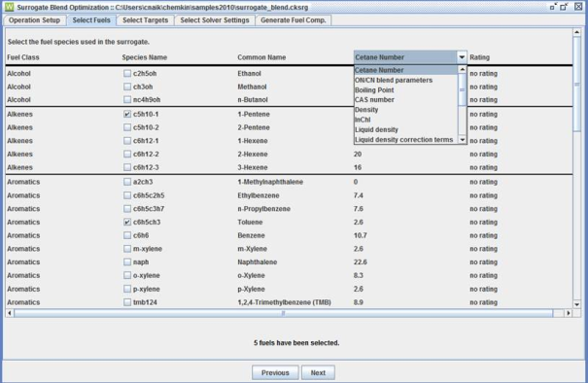The width and height of the screenshot is (588, 383).
Task: Uncheck the c5h10-1 1-Pentene checkbox
Action: pyautogui.click(x=127, y=114)
